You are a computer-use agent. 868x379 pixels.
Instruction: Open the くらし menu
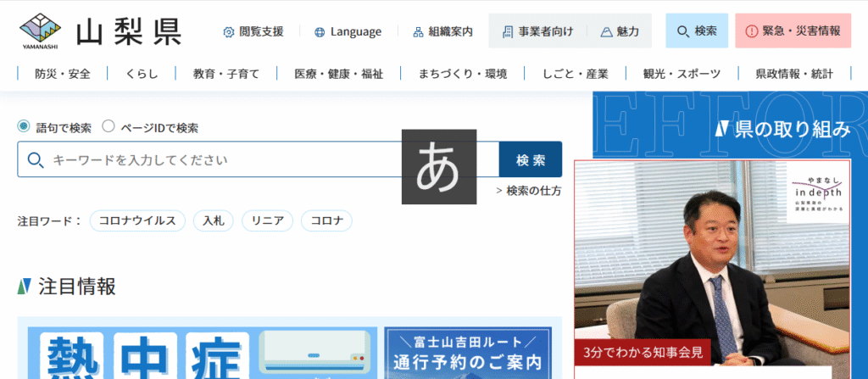[x=142, y=74]
